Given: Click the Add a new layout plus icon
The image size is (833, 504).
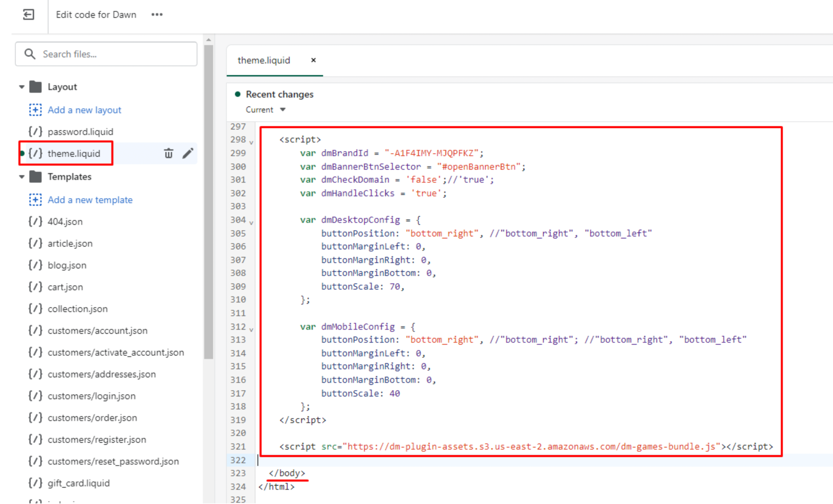Looking at the screenshot, I should [35, 110].
